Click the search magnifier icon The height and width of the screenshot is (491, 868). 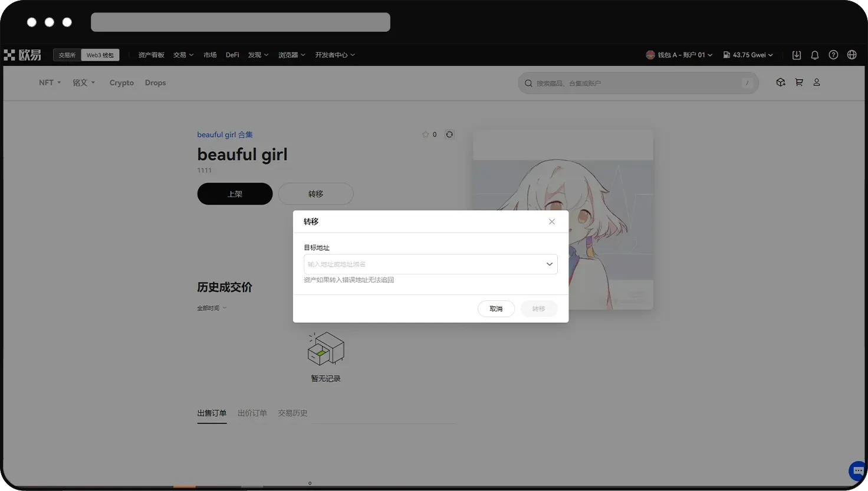point(528,83)
